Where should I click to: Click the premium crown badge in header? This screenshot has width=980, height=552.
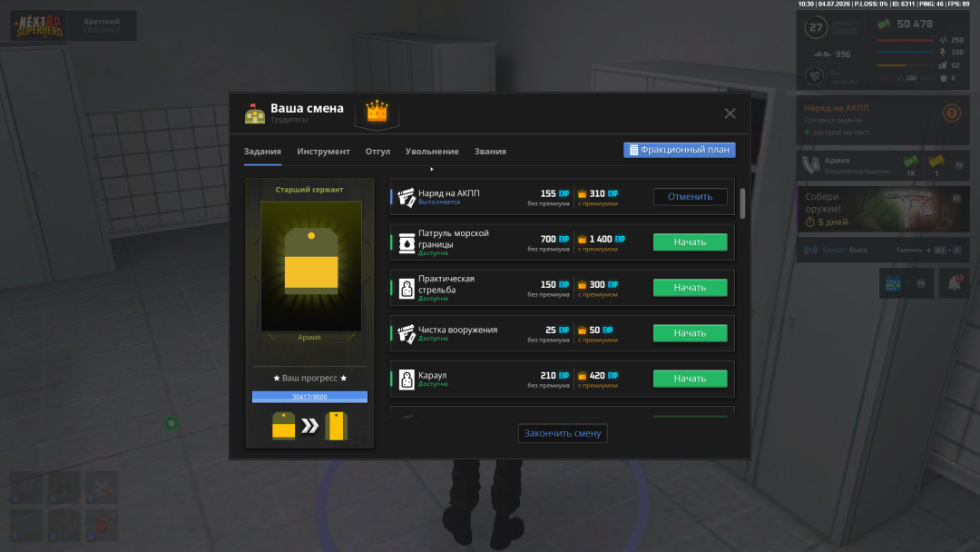377,113
